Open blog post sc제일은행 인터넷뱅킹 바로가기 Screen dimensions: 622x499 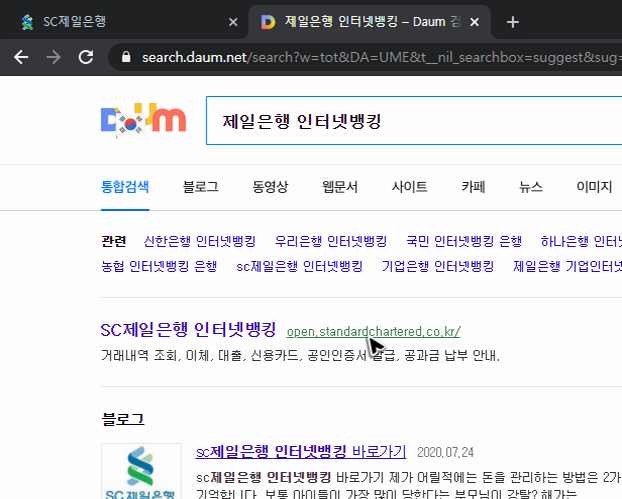click(x=301, y=452)
